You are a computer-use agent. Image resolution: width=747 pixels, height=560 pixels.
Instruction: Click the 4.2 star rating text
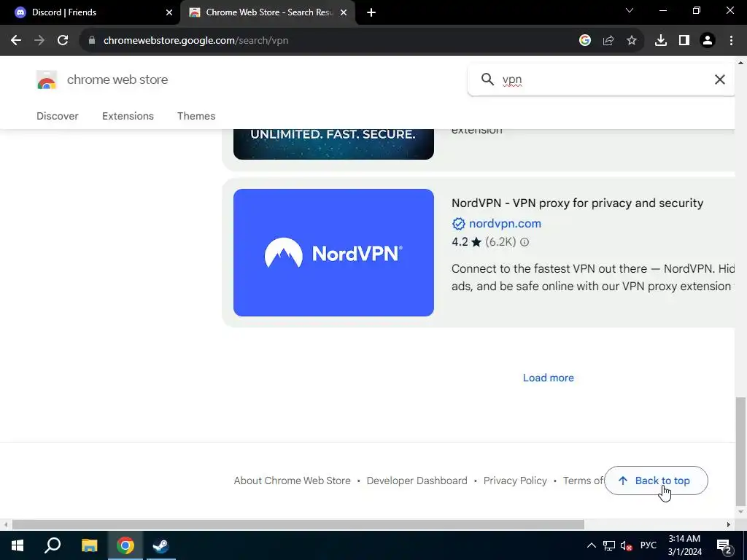point(467,242)
